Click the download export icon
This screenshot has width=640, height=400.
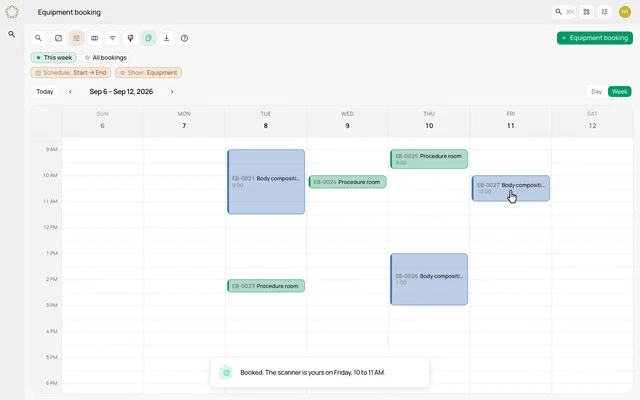pos(167,38)
